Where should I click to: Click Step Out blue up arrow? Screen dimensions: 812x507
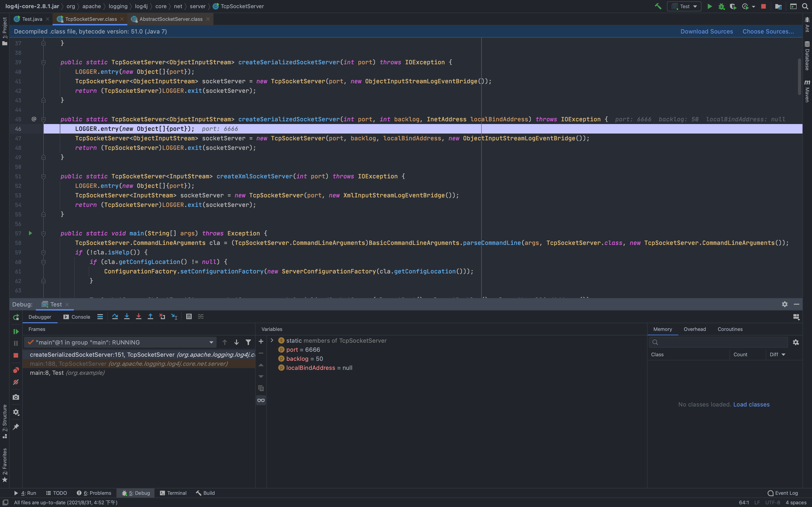coord(150,317)
